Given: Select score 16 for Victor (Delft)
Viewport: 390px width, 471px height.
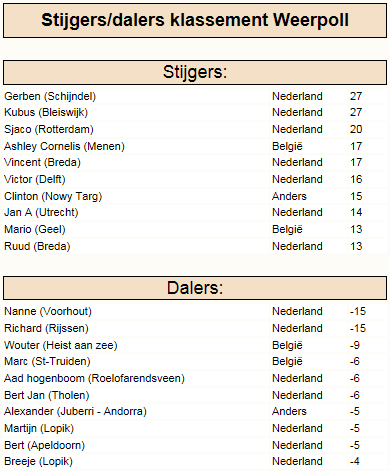Looking at the screenshot, I should 356,179.
